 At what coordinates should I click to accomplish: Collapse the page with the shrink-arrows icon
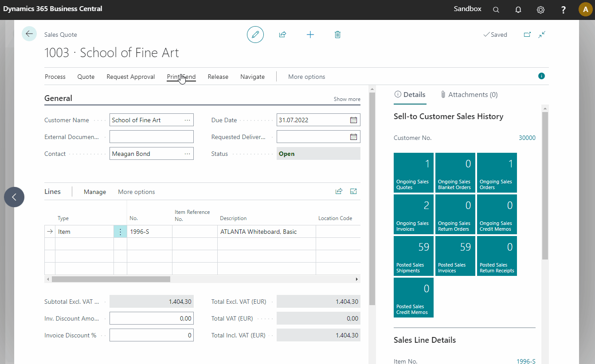tap(542, 35)
